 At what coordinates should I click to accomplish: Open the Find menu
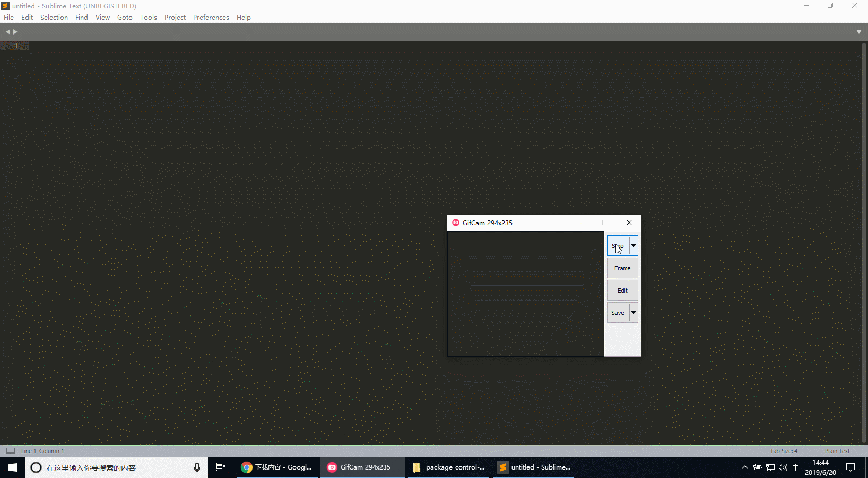coord(82,18)
